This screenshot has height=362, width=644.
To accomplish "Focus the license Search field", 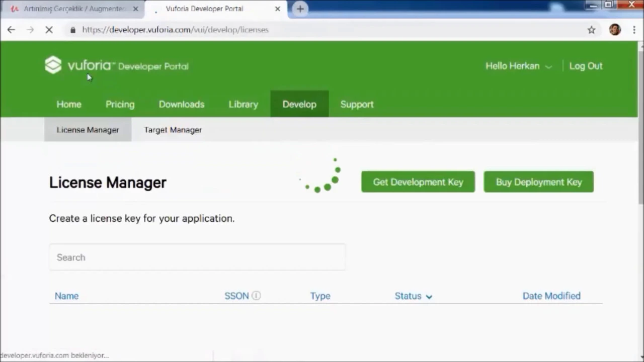I will pos(197,257).
